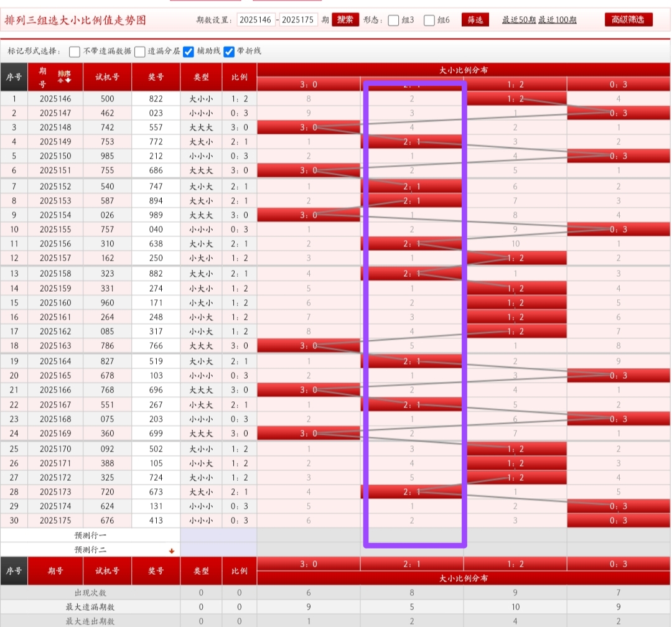The width and height of the screenshot is (672, 627).
Task: Click the top 3:0 column header
Action: [x=309, y=85]
